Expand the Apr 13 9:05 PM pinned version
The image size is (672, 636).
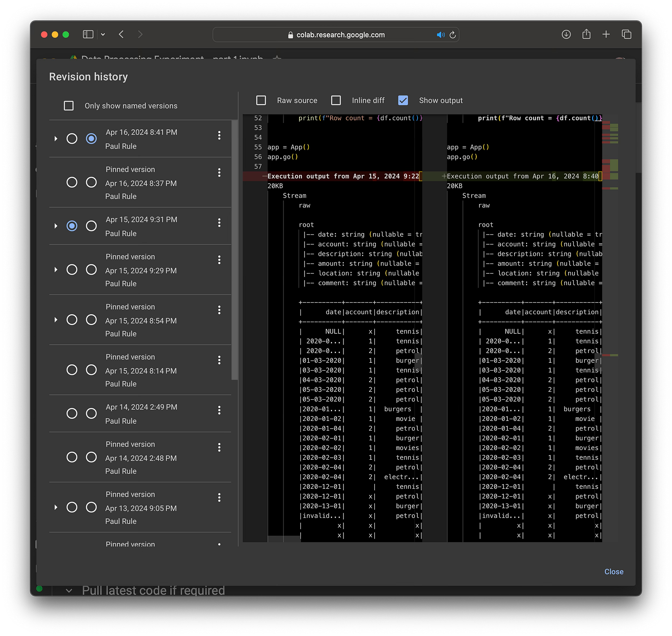[56, 507]
